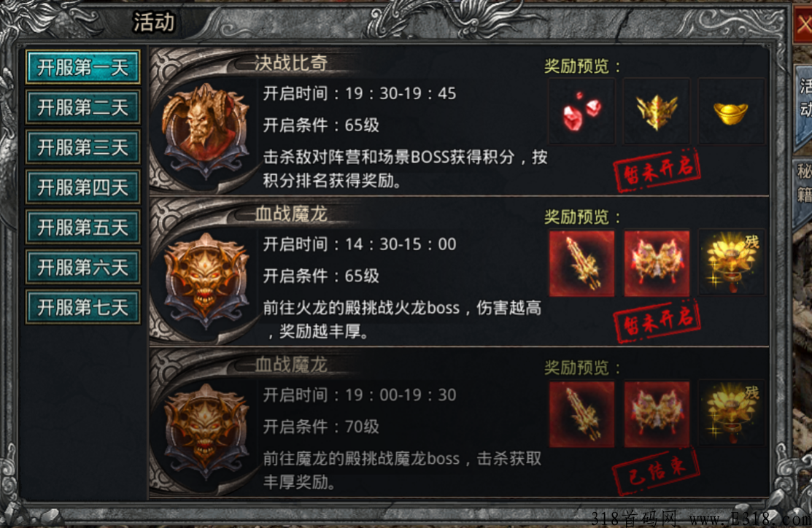Select golden sword reward in 19:00 event
The height and width of the screenshot is (528, 812).
[x=581, y=415]
